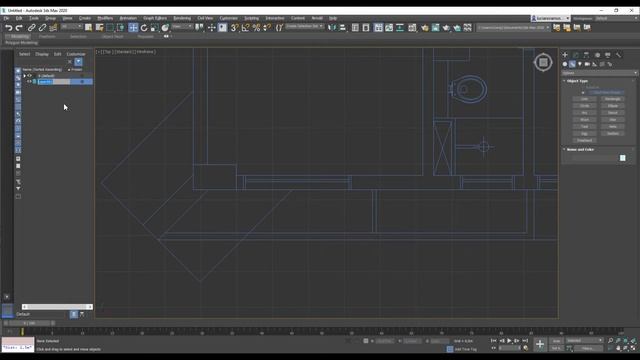Open the Scripting menu
Viewport: 640px width, 360px height.
[251, 18]
